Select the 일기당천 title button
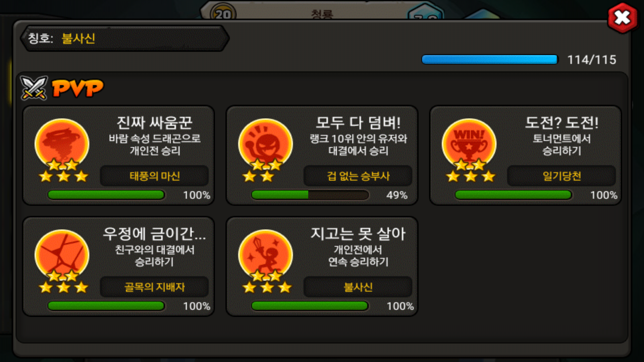This screenshot has height=362, width=644. coord(561,176)
